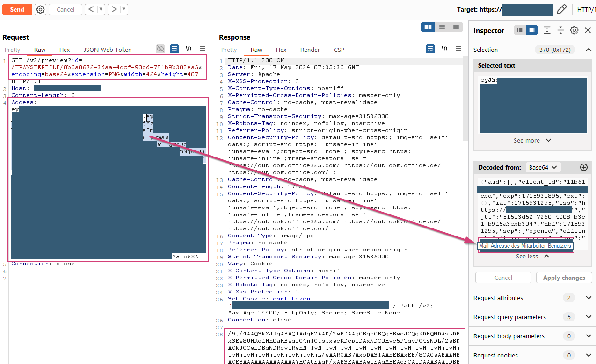This screenshot has height=364, width=596.
Task: Click Apply changes button
Action: click(x=564, y=278)
